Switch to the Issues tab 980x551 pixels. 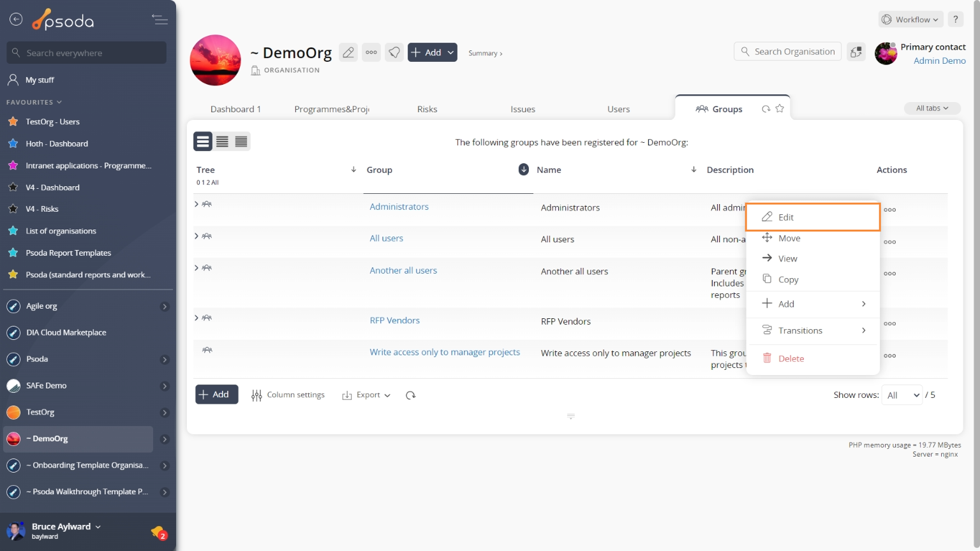click(x=523, y=109)
